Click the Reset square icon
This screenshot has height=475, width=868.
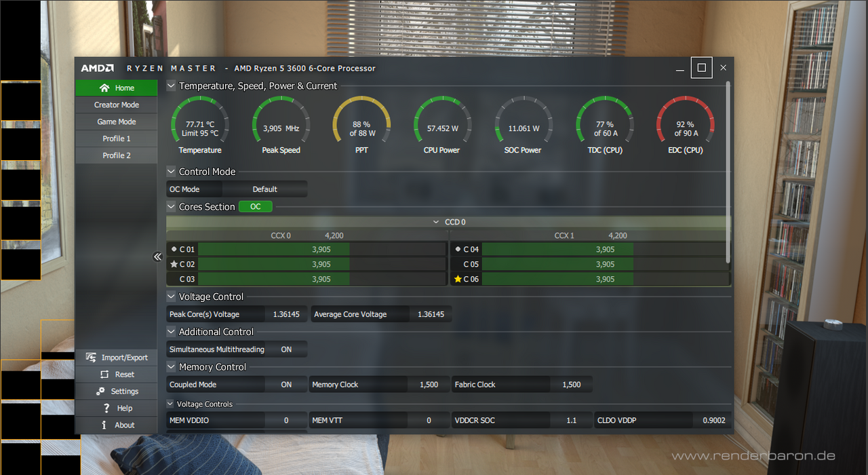104,375
